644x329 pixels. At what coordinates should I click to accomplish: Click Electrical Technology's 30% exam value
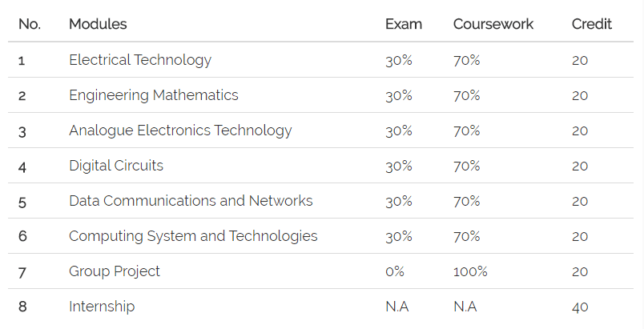point(399,60)
